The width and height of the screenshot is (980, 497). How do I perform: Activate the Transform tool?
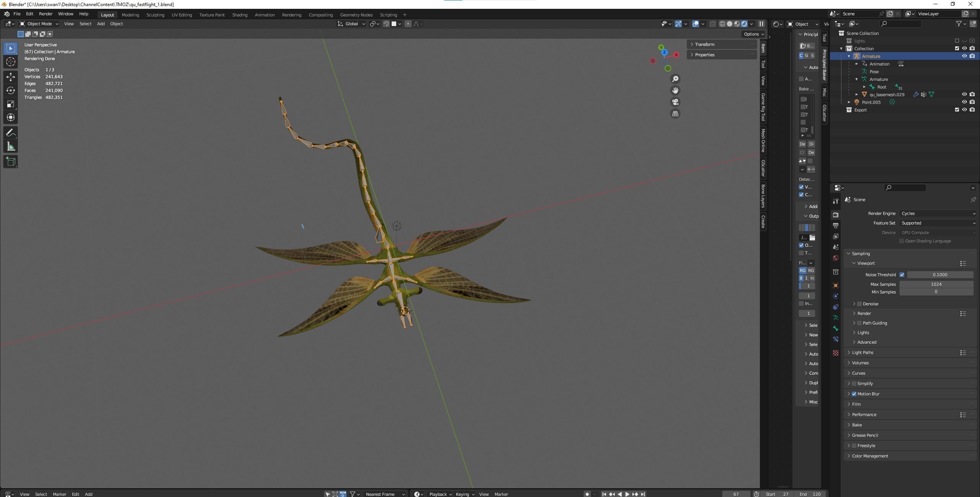11,117
